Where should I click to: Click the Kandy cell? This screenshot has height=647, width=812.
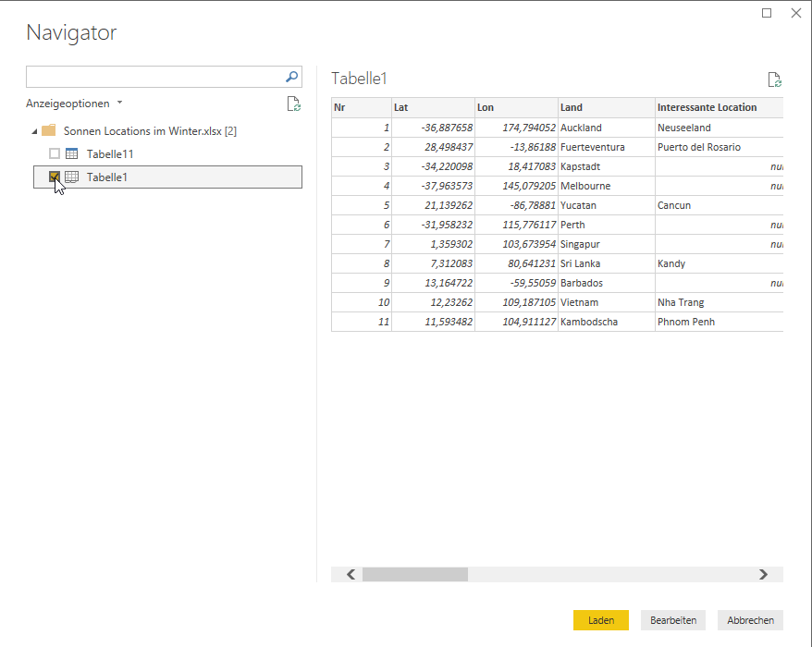tap(719, 263)
